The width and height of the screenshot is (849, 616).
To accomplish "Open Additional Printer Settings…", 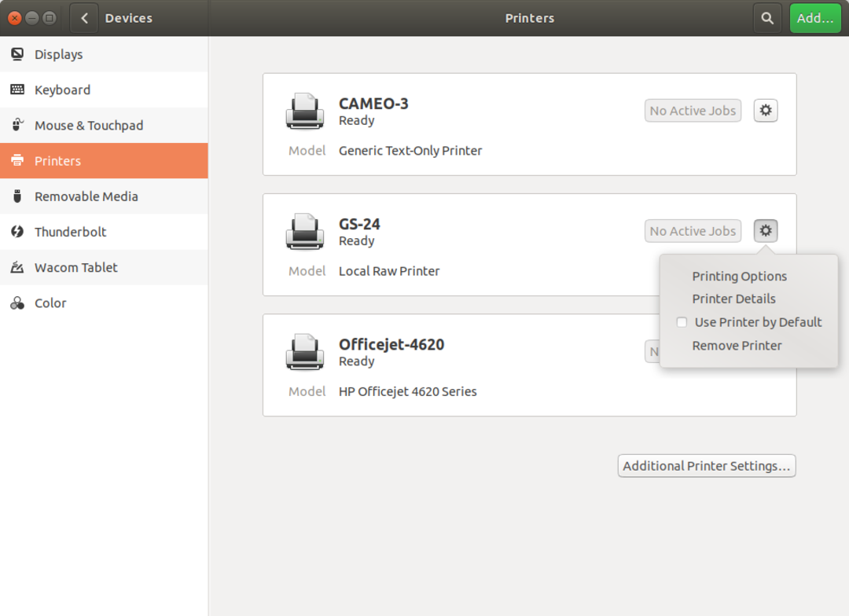I will pyautogui.click(x=706, y=466).
